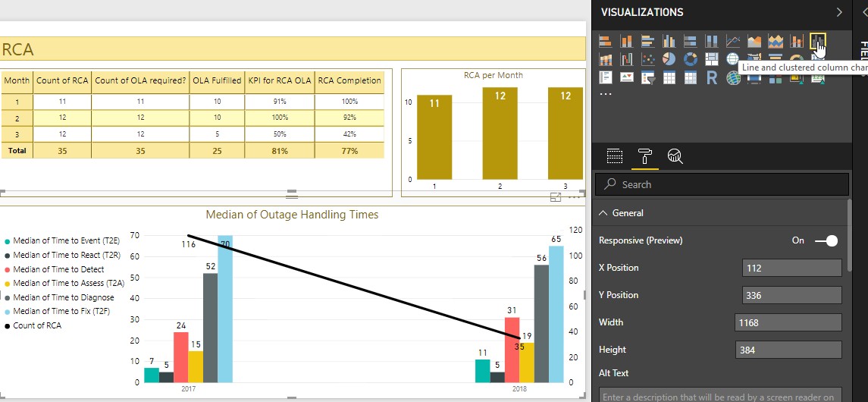868x402 pixels.
Task: Click the Median of Outage Handling Times title
Action: (x=292, y=215)
